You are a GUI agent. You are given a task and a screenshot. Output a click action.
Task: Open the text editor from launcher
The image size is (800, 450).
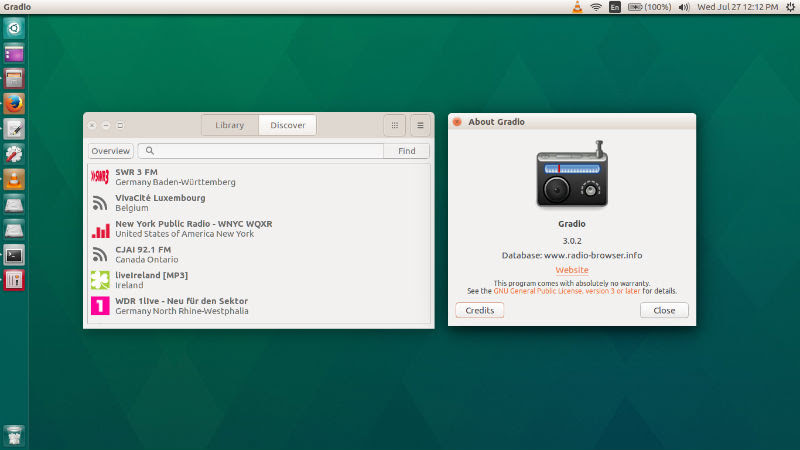click(14, 129)
